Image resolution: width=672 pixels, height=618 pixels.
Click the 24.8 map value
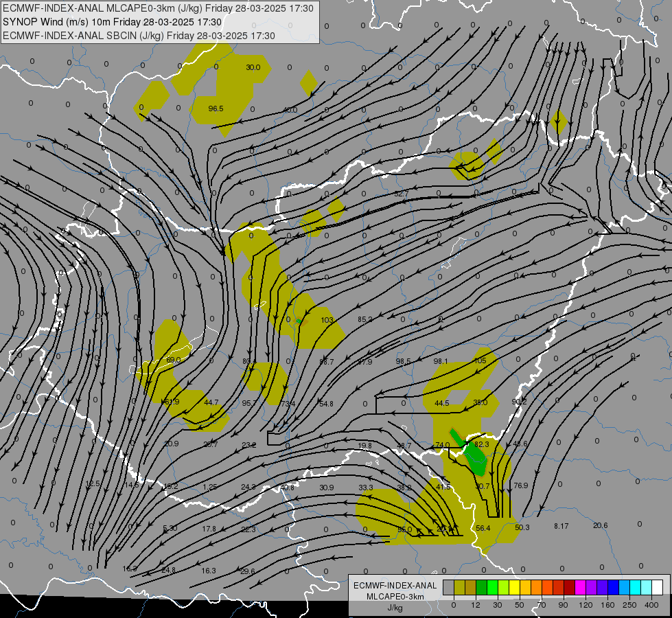(x=168, y=571)
